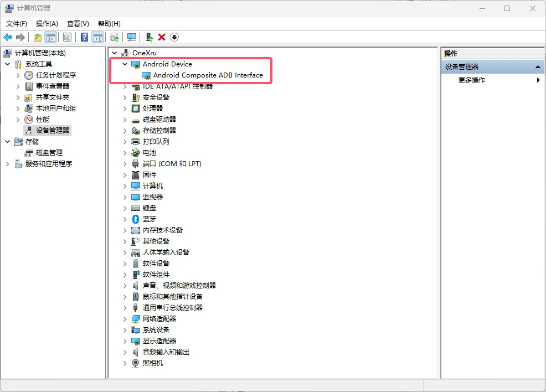Collapse the 系统工具 tree node
The width and height of the screenshot is (546, 392).
point(8,64)
